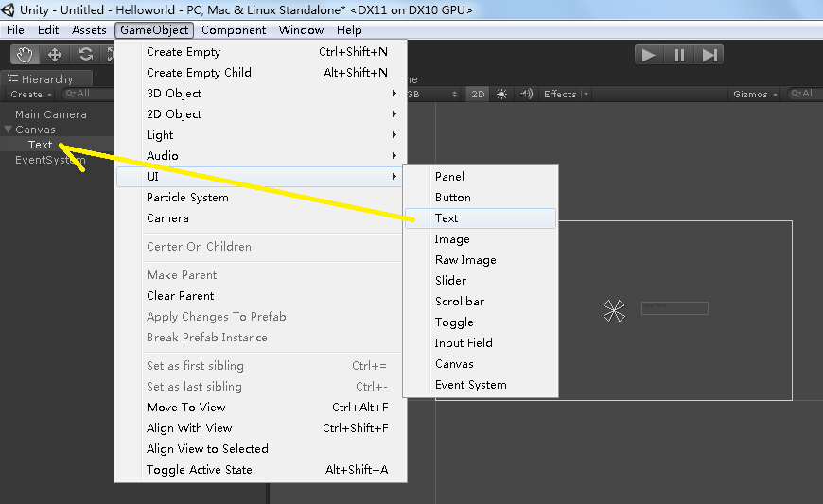Choose Align View to Selected
Viewport: 823px width, 504px height.
(261, 449)
